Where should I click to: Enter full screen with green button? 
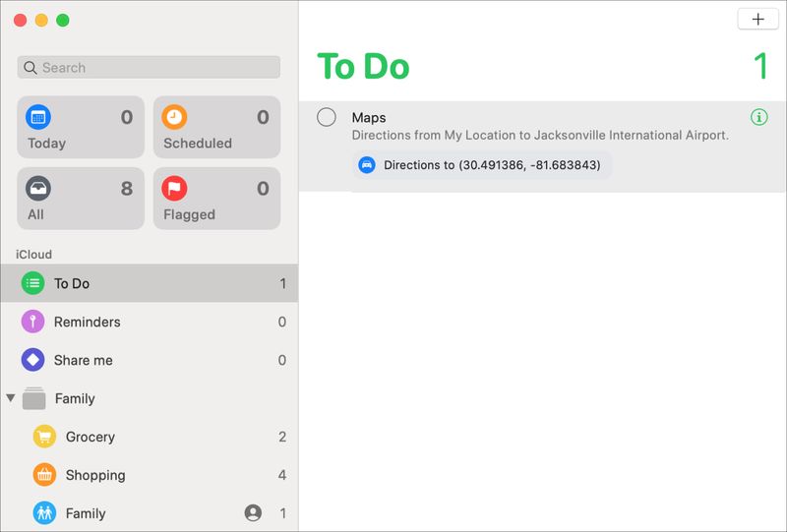point(63,20)
